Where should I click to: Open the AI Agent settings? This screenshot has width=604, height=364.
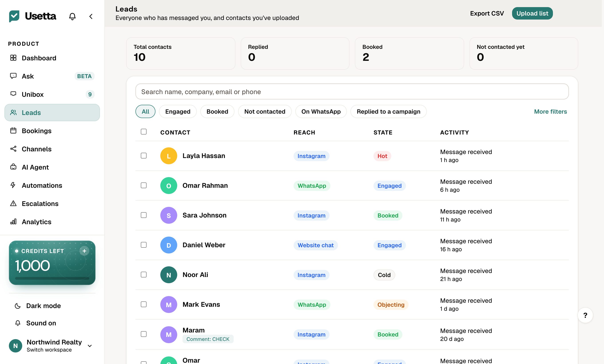tap(52, 167)
